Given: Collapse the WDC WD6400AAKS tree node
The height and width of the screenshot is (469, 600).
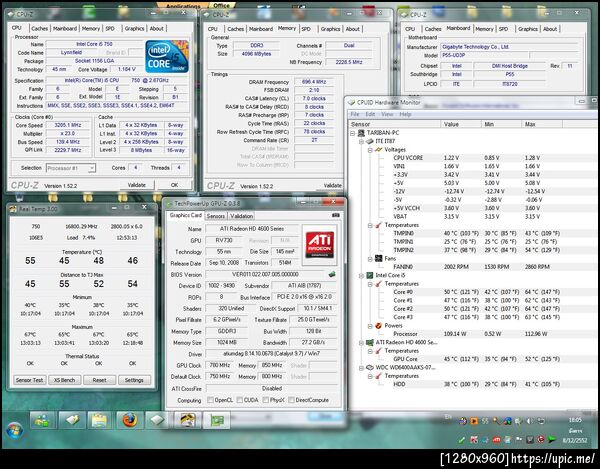Looking at the screenshot, I should [x=361, y=368].
